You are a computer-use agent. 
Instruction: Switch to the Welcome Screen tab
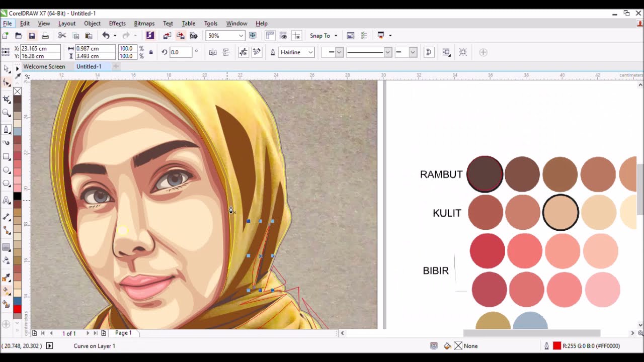coord(44,66)
